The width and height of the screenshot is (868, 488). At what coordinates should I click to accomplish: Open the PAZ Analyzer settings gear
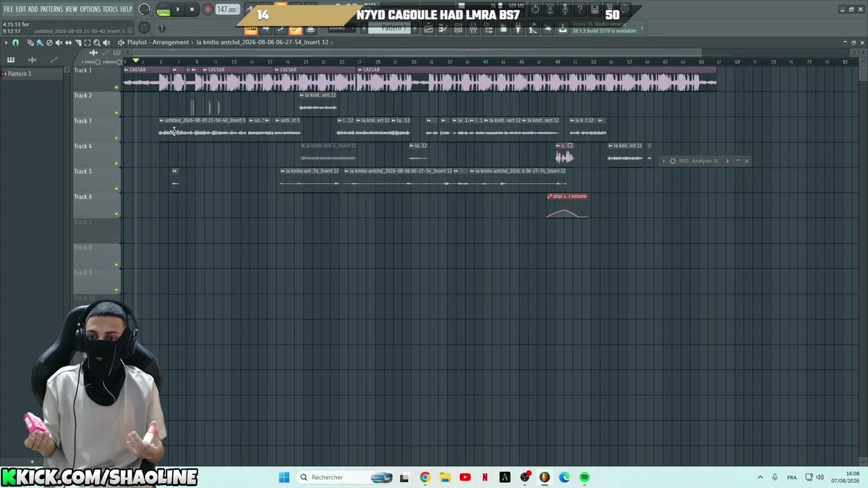click(673, 161)
